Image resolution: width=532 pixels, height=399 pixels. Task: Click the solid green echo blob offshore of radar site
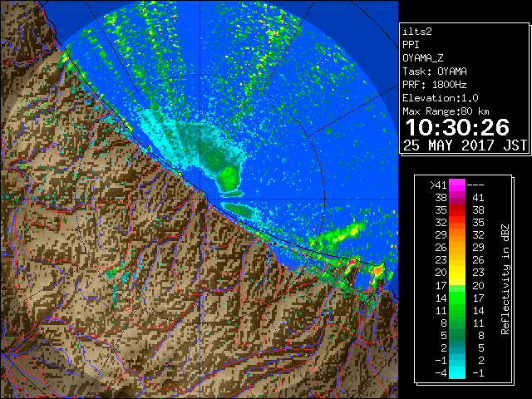click(228, 178)
